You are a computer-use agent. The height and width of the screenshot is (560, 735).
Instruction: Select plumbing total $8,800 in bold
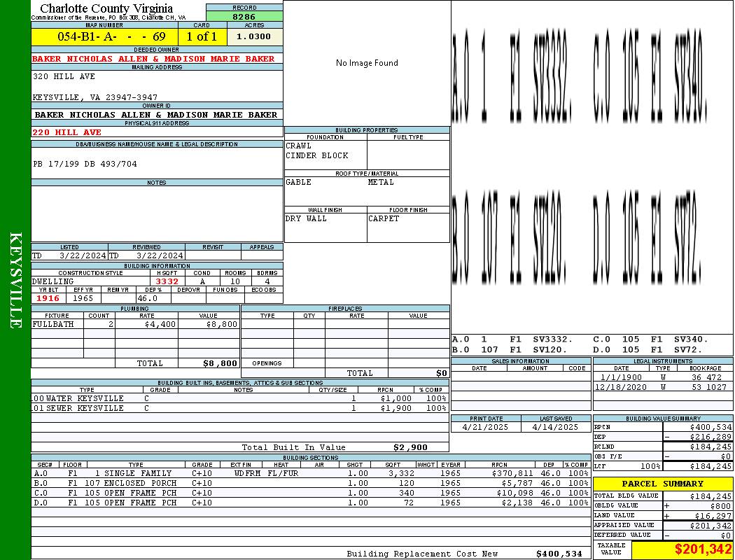pyautogui.click(x=220, y=363)
